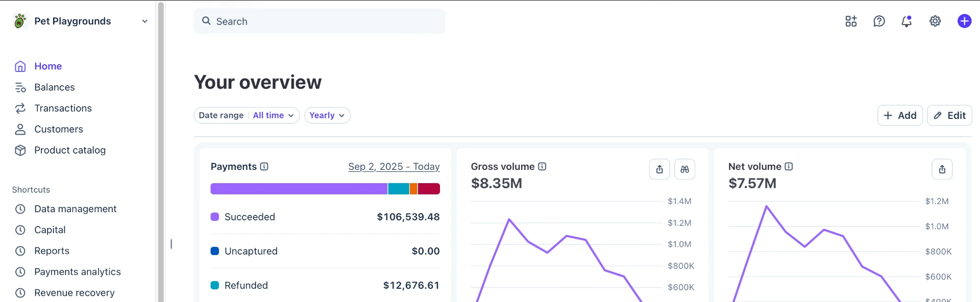This screenshot has width=980, height=302.
Task: Click purple Succeeded segment of payments bar
Action: coord(299,189)
